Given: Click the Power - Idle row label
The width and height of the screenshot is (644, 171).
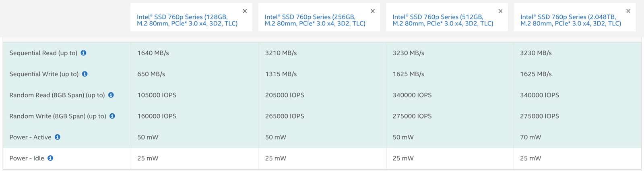Looking at the screenshot, I should tap(27, 158).
